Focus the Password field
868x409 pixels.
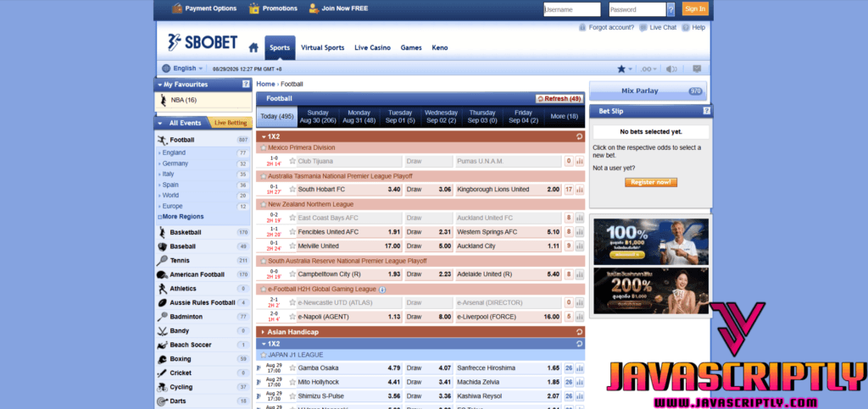pyautogui.click(x=637, y=9)
